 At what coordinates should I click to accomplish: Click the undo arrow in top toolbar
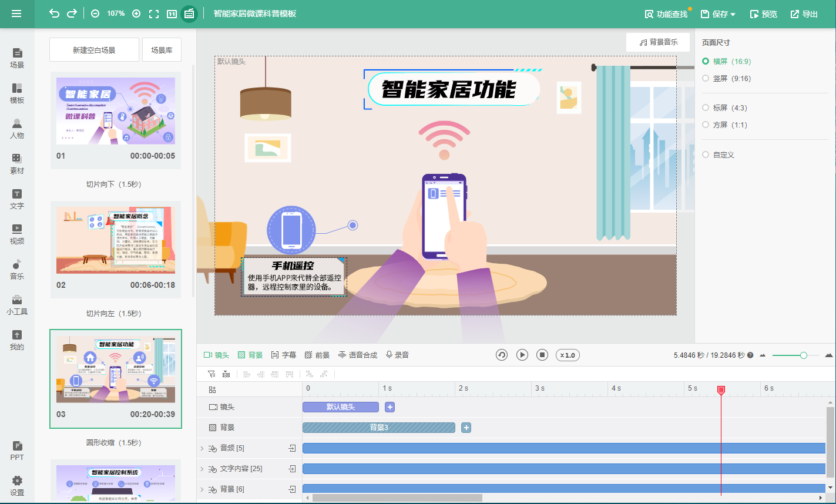(54, 14)
